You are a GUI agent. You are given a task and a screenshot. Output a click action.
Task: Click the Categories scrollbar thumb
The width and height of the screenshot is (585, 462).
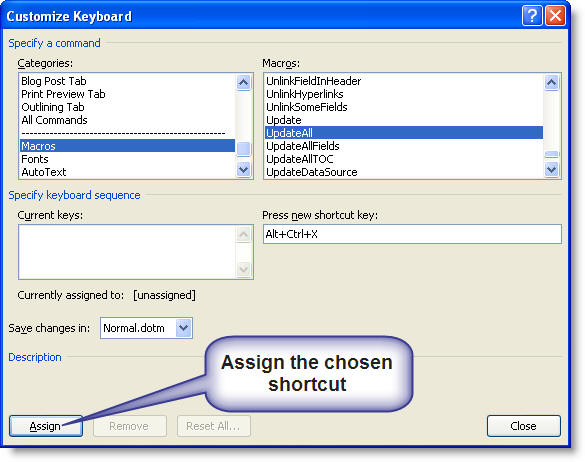coord(244,149)
